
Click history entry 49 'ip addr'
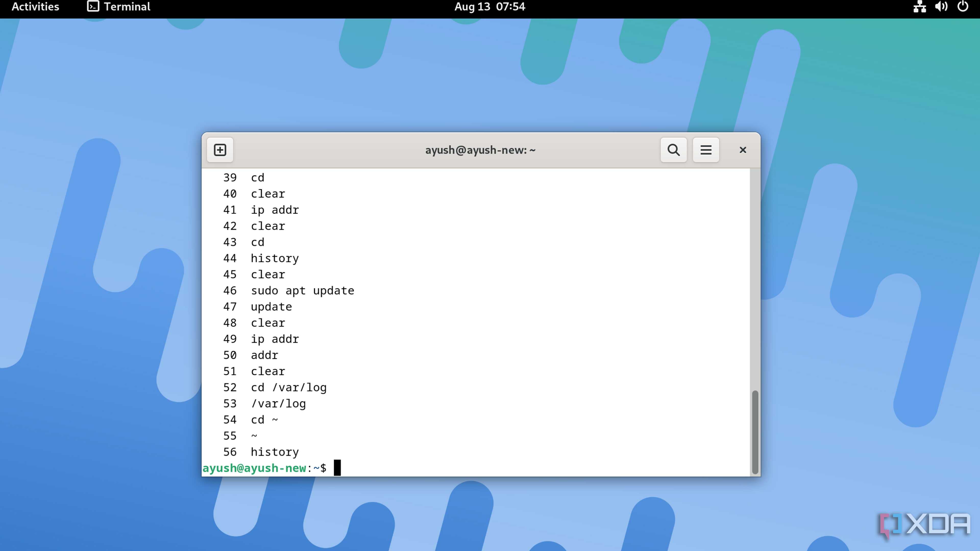[x=275, y=339]
